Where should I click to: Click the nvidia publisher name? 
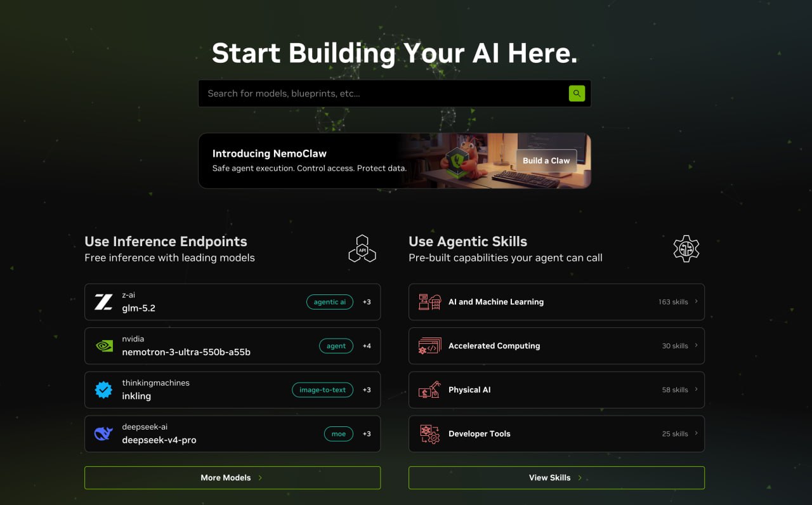click(133, 339)
